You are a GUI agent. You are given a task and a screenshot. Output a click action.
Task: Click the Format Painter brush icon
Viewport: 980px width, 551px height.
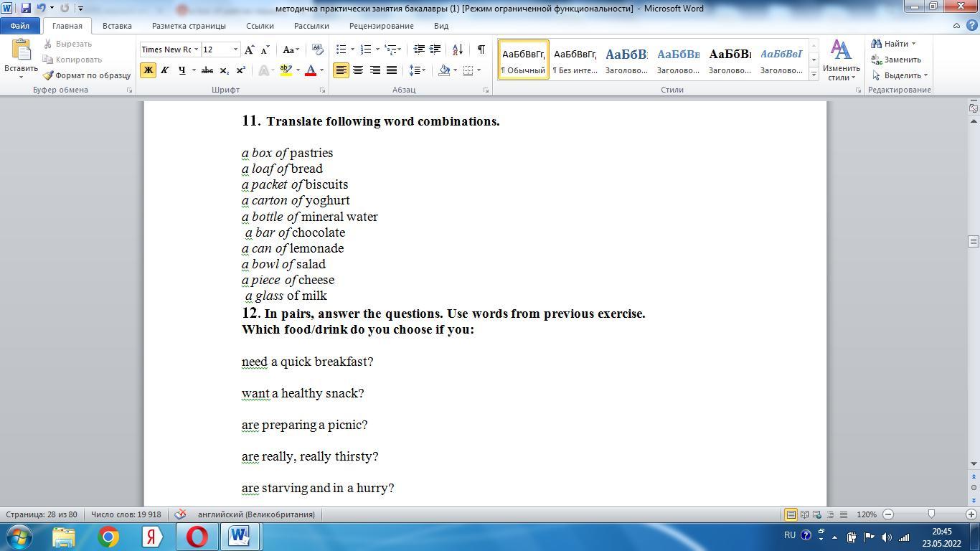(48, 75)
